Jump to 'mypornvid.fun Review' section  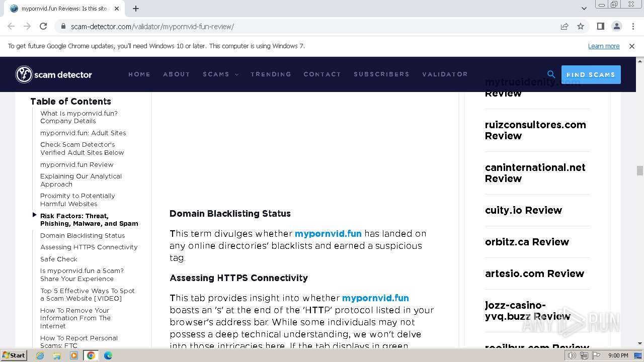[x=77, y=164]
